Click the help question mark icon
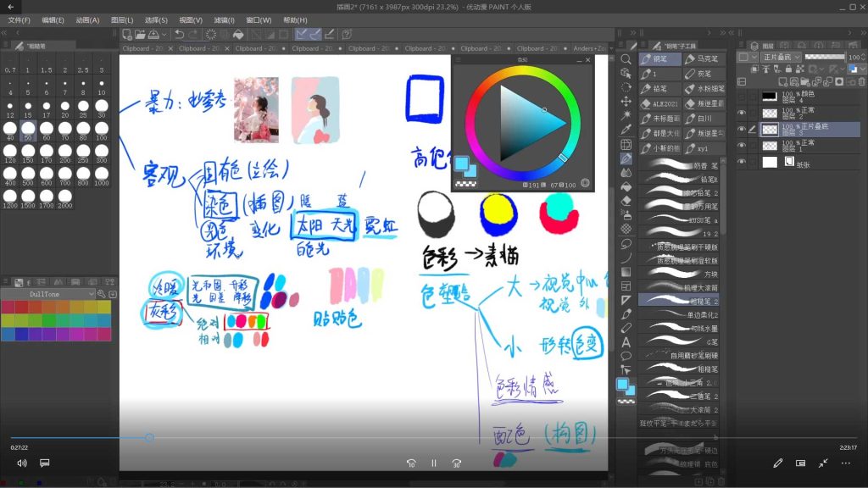This screenshot has width=868, height=488. click(347, 34)
